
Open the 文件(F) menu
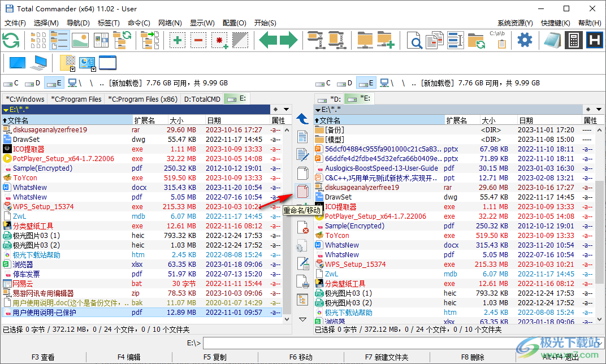coord(15,23)
